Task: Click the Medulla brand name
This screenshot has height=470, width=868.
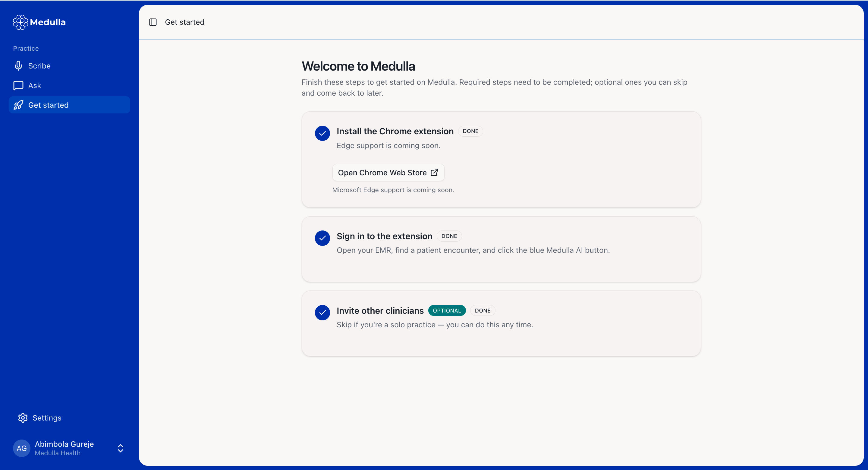Action: coord(48,22)
